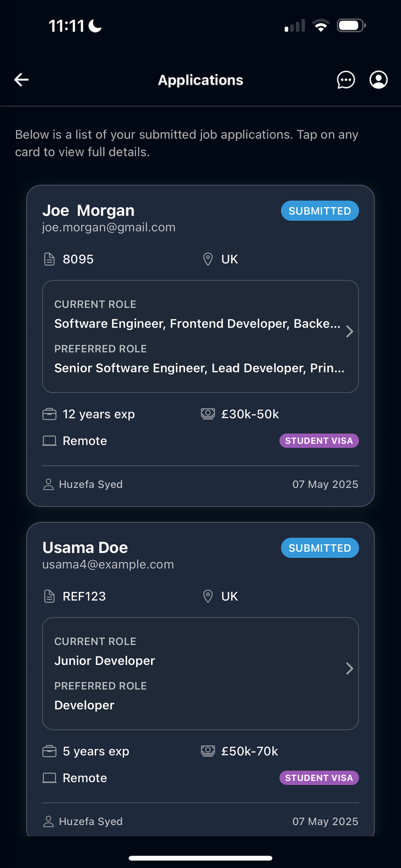
Task: Tap the location pin in Joe Morgan card
Action: tap(208, 259)
